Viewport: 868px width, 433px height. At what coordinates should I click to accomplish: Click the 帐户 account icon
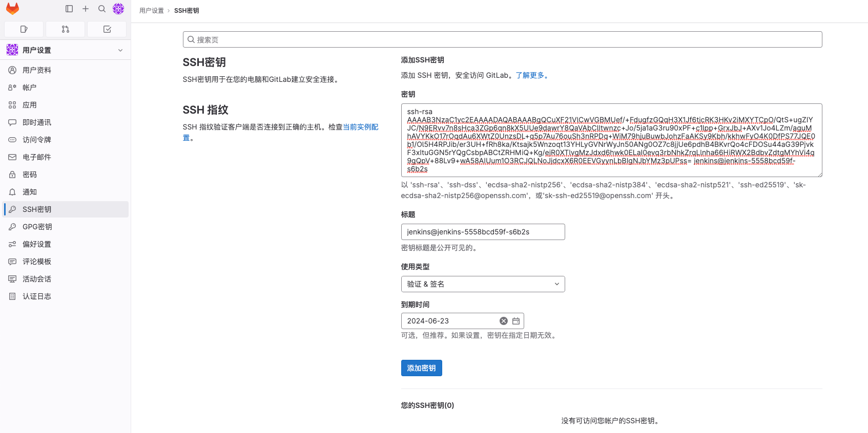(x=12, y=88)
